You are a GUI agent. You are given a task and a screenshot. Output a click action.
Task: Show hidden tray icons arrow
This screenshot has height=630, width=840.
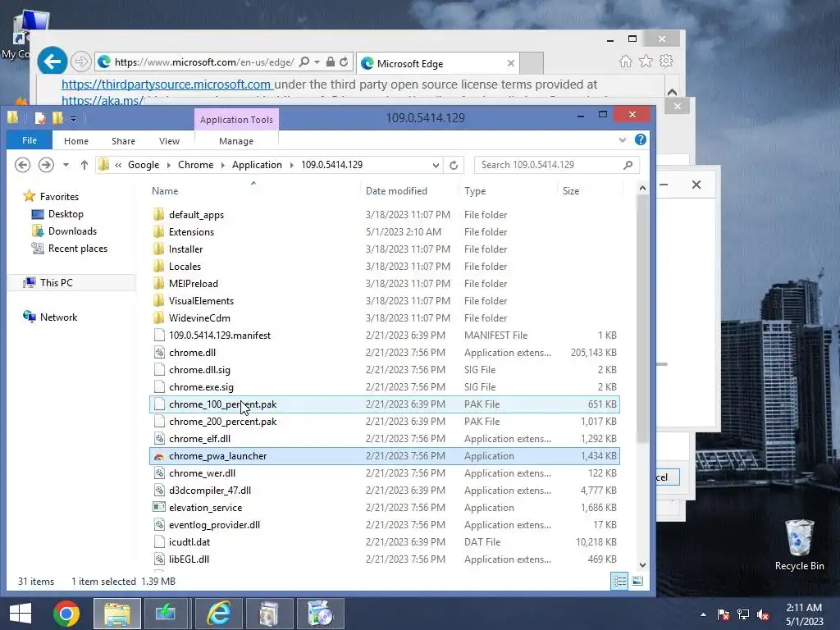pos(703,614)
